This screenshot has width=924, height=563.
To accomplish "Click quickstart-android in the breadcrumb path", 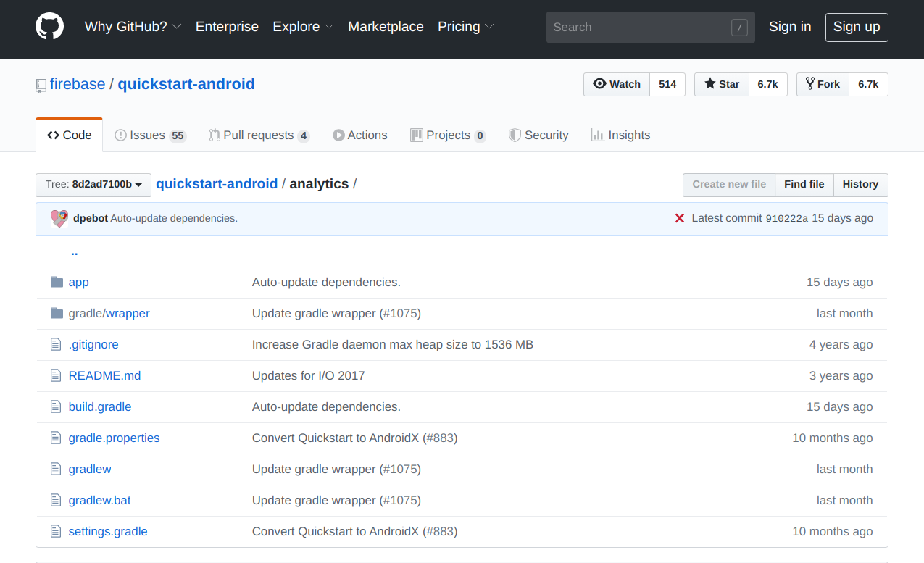I will pos(217,184).
